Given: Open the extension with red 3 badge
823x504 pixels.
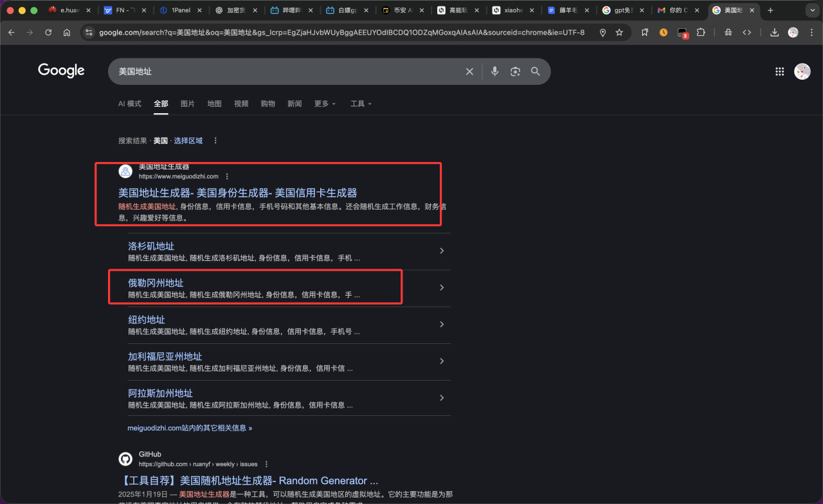Looking at the screenshot, I should (x=682, y=33).
